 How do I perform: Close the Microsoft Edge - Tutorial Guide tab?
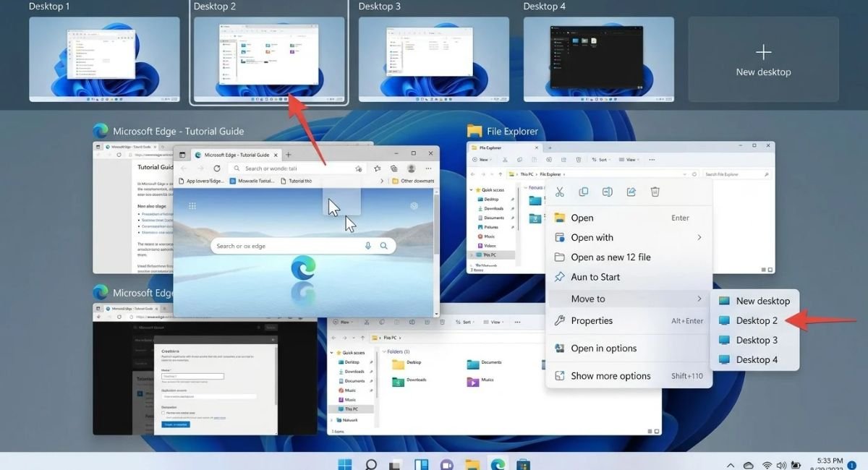tap(276, 155)
